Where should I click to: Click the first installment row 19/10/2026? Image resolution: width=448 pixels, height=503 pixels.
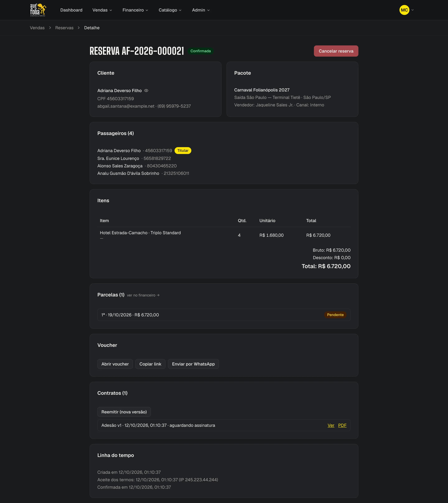[224, 315]
